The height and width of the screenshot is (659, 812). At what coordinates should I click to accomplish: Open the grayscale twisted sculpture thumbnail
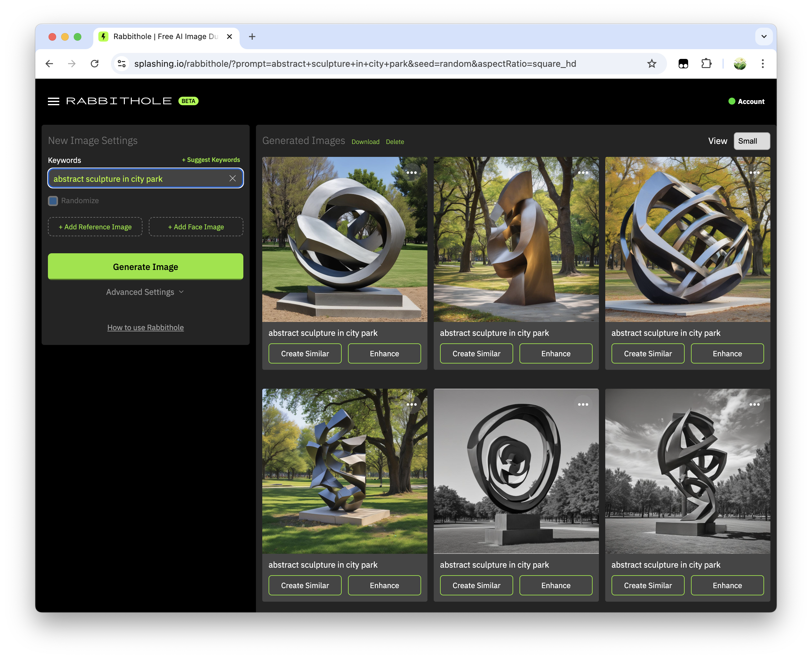(687, 471)
